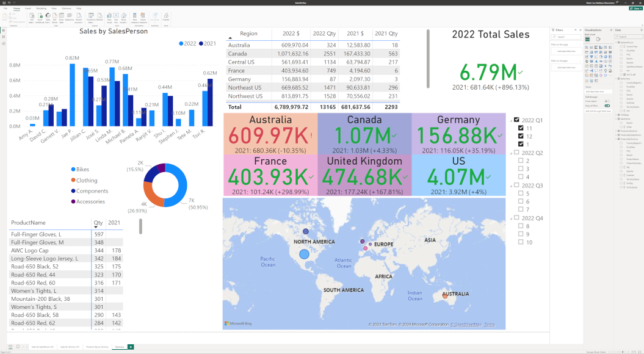The image size is (644, 354).
Task: Click the Refresh icon in ribbon
Action: pyautogui.click(x=99, y=18)
